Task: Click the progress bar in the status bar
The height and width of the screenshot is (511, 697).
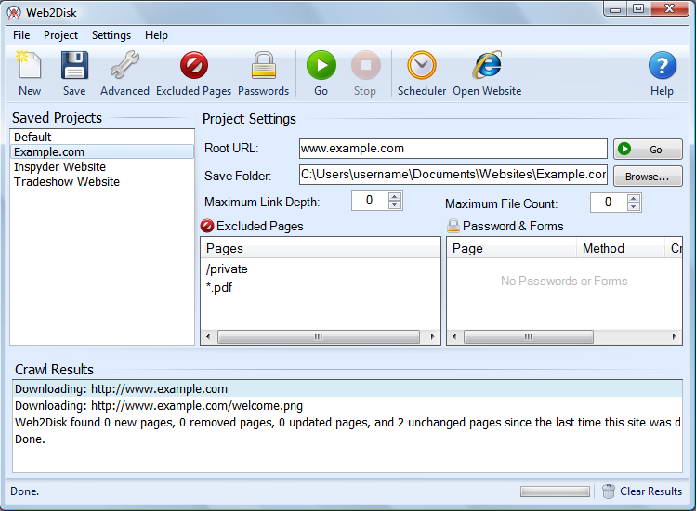Action: point(555,491)
